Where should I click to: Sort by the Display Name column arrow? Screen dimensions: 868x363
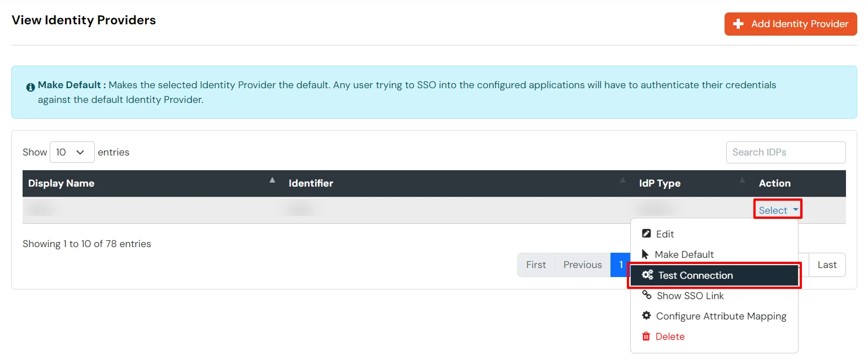point(272,180)
